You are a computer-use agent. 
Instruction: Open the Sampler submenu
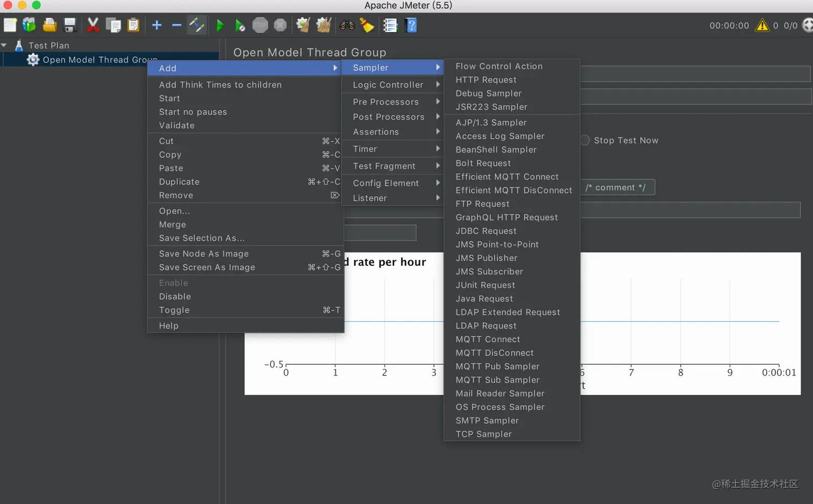coord(393,68)
